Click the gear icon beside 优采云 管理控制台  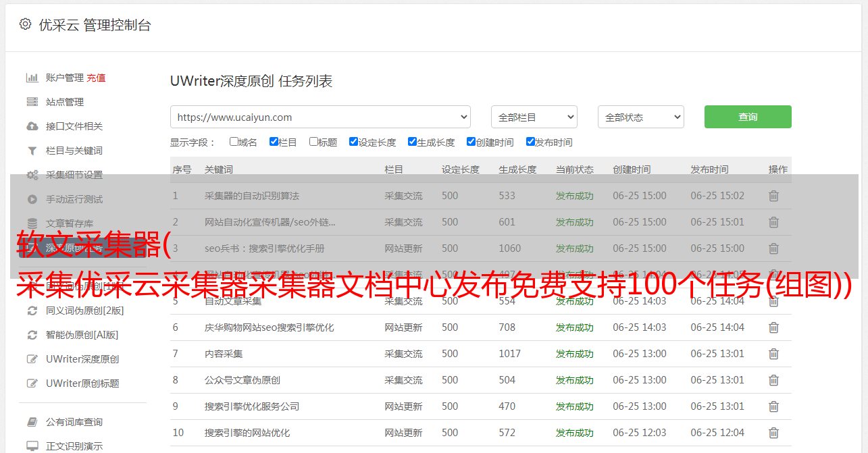25,24
